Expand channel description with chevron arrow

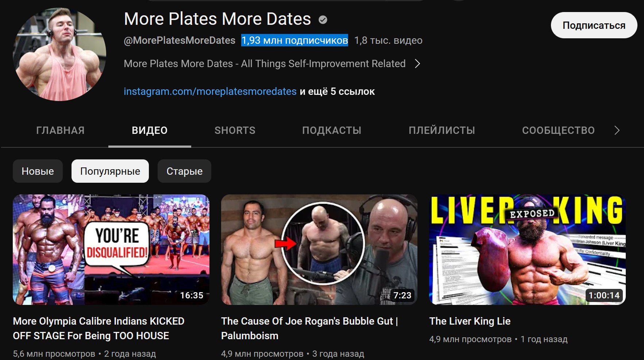click(417, 64)
